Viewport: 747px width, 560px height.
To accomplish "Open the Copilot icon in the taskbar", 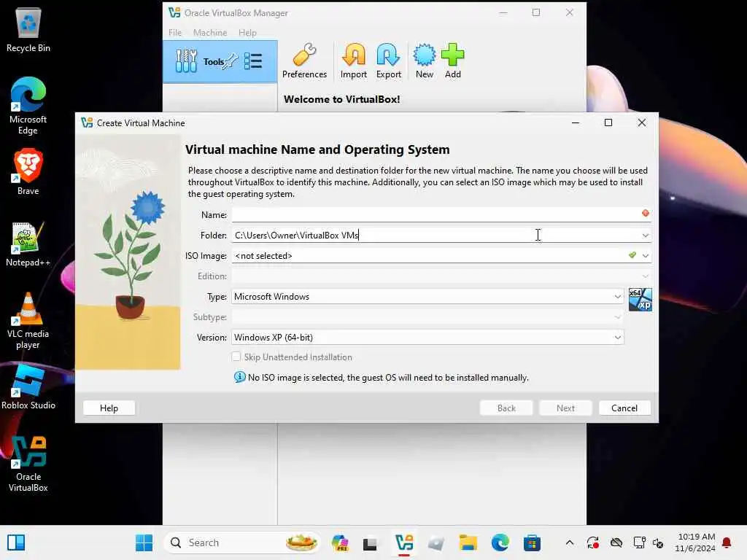I will 340,542.
